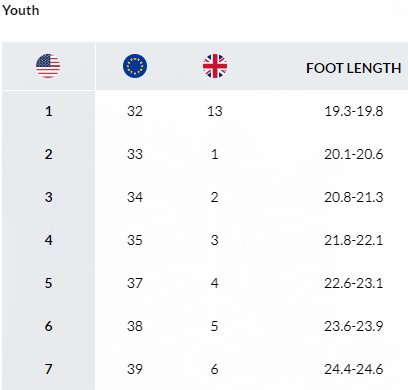Click the EU flag icon
The image size is (408, 390).
tap(135, 66)
